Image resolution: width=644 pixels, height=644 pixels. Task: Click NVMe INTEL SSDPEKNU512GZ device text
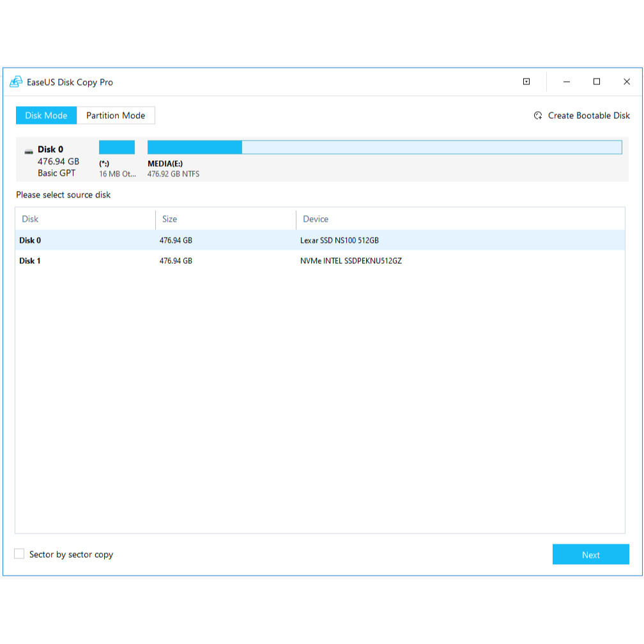click(x=351, y=261)
